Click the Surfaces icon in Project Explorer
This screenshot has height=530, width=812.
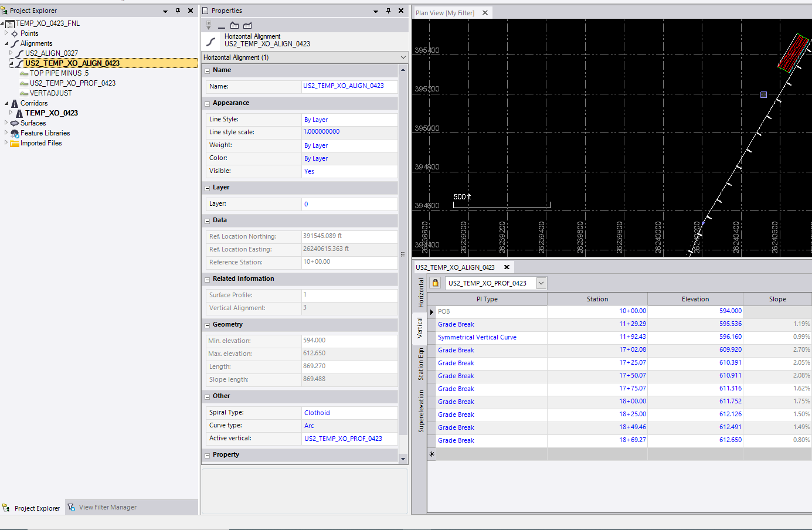pos(15,123)
